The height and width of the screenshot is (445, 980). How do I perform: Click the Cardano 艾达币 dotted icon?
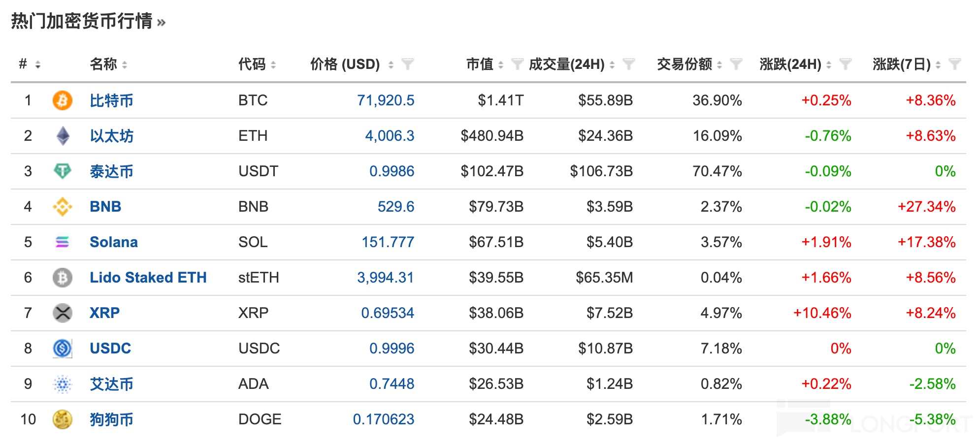point(62,384)
